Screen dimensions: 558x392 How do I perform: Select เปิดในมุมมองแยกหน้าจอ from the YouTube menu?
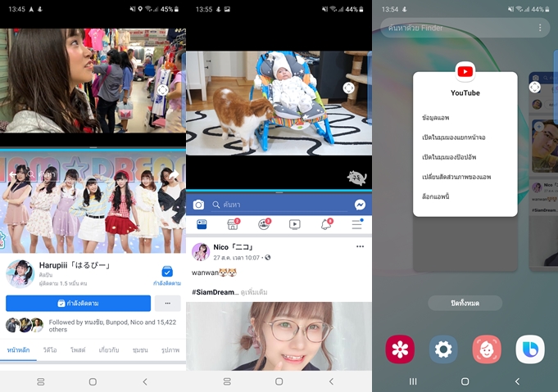(x=453, y=137)
